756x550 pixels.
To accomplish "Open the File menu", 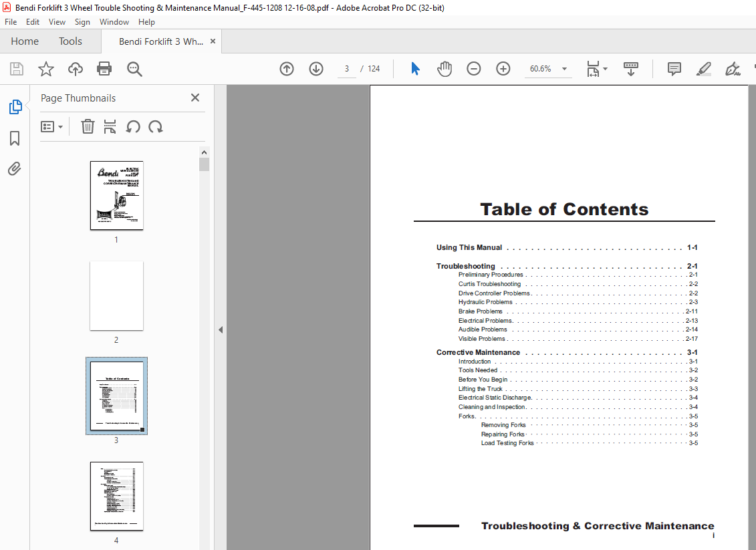I will 11,21.
